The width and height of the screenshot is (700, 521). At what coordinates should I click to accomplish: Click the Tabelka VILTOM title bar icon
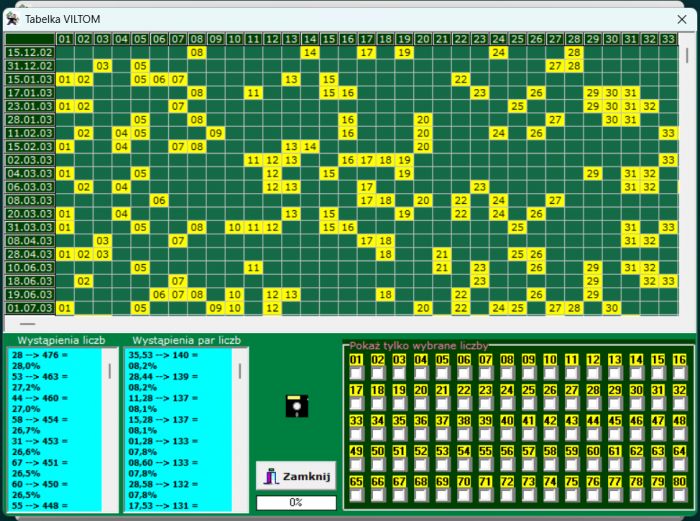click(12, 19)
